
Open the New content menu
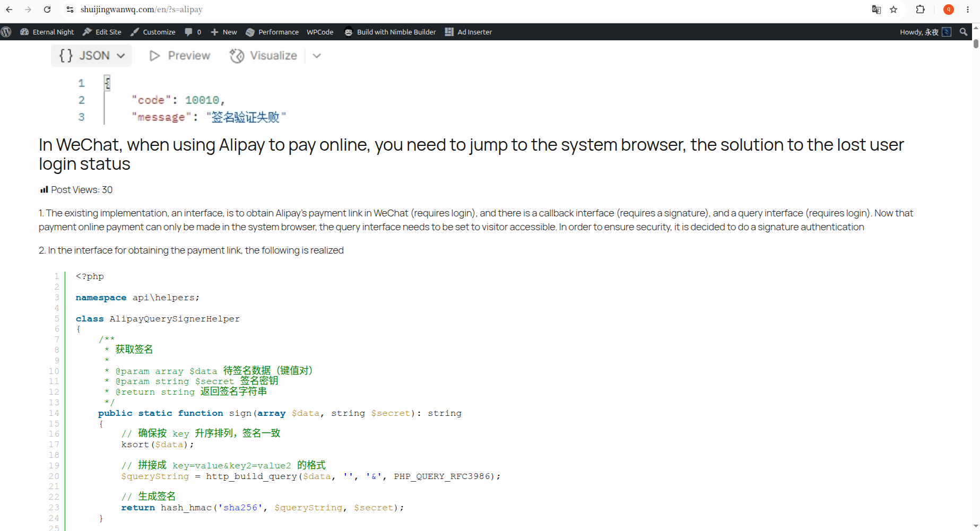tap(224, 32)
